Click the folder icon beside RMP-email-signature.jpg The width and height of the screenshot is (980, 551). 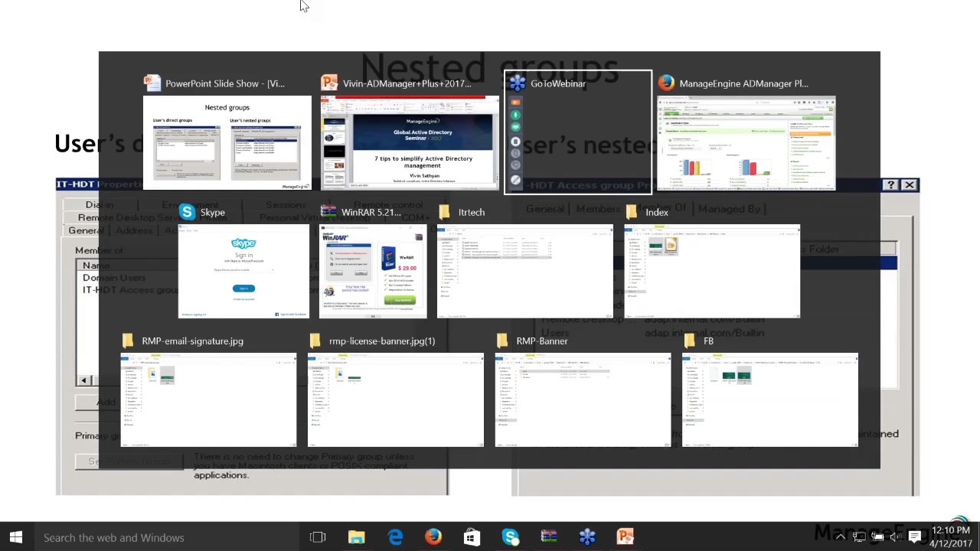point(128,341)
